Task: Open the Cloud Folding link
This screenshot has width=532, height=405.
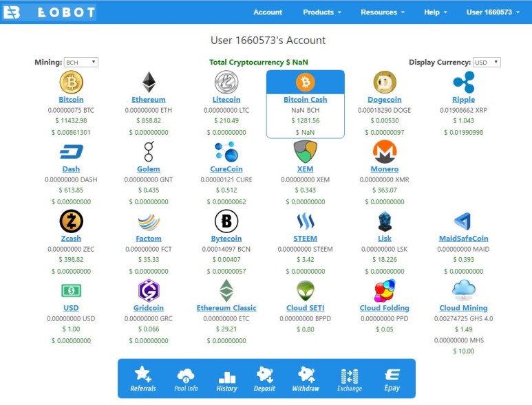Action: point(385,308)
